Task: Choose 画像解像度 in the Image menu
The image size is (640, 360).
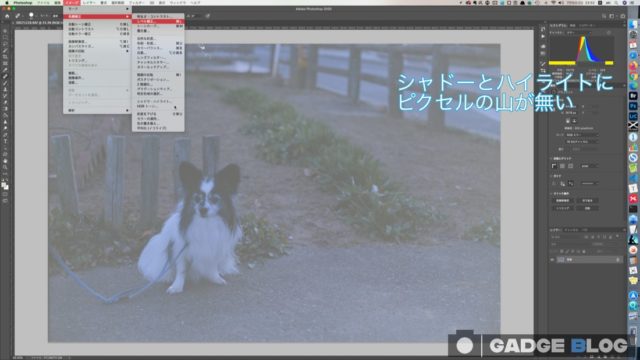Action: pos(97,42)
